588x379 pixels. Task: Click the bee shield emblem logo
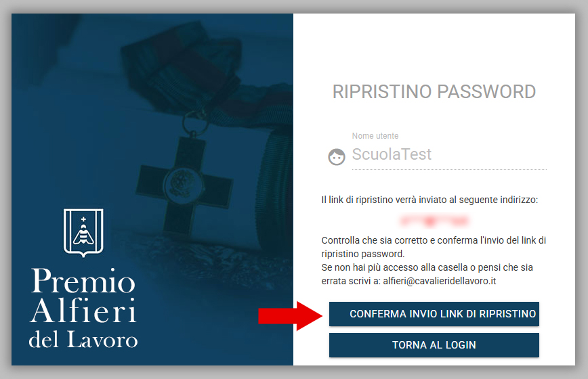coord(83,233)
